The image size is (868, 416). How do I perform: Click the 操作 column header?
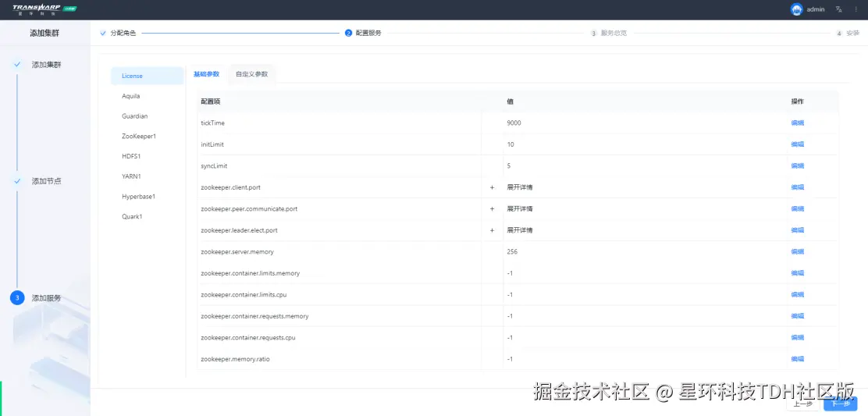[x=797, y=101]
